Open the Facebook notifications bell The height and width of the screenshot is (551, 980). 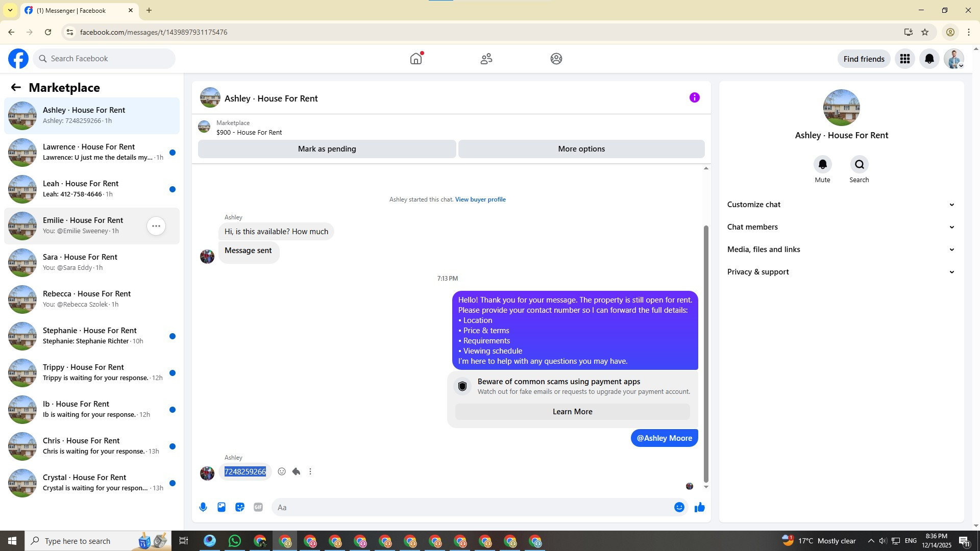point(929,59)
